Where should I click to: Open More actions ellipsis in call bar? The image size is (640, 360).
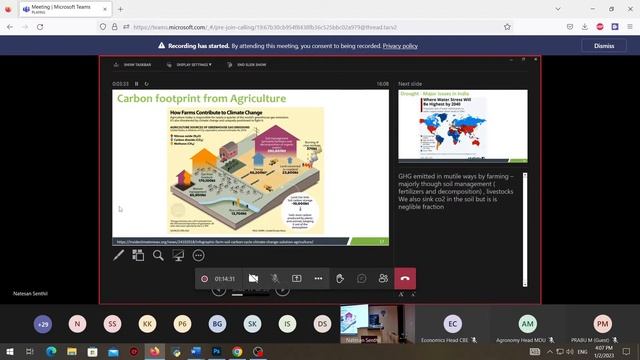(318, 278)
